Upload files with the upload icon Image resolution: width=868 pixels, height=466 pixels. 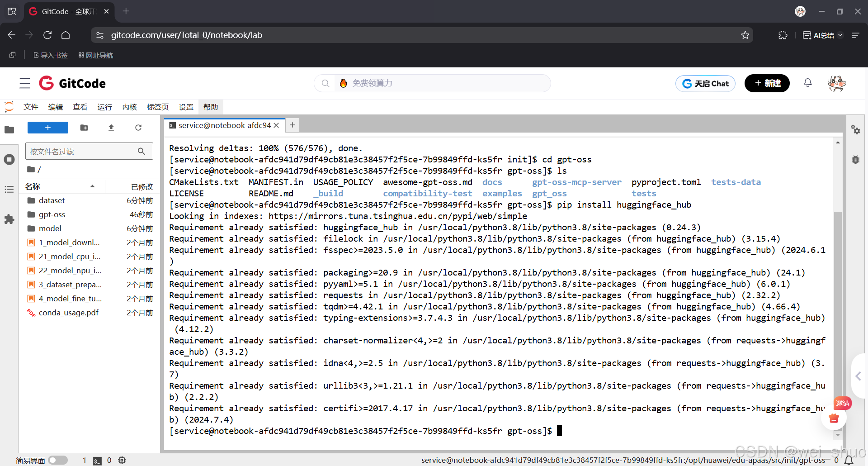pos(111,128)
